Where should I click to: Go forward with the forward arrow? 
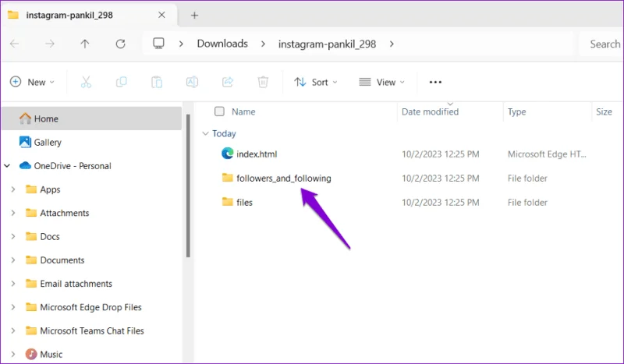coord(50,44)
